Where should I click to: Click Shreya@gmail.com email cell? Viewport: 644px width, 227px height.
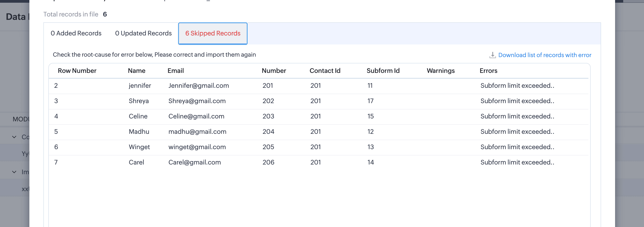[197, 101]
